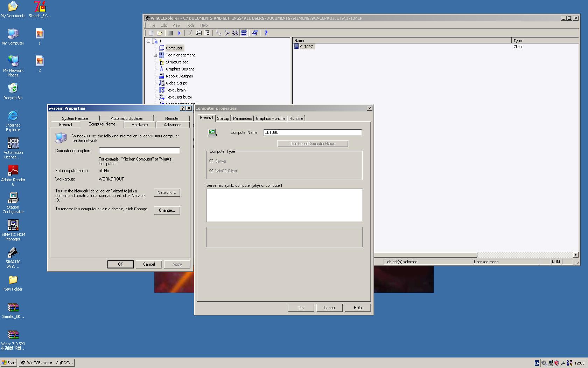Click the Cut scissors toolbar icon
This screenshot has width=588, height=368.
pyautogui.click(x=190, y=33)
